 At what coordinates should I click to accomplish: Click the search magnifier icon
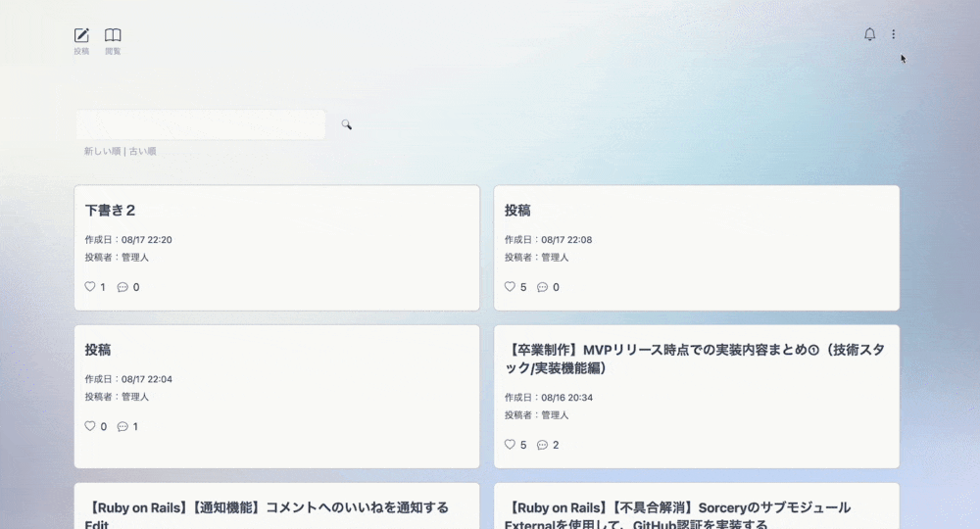pyautogui.click(x=346, y=125)
